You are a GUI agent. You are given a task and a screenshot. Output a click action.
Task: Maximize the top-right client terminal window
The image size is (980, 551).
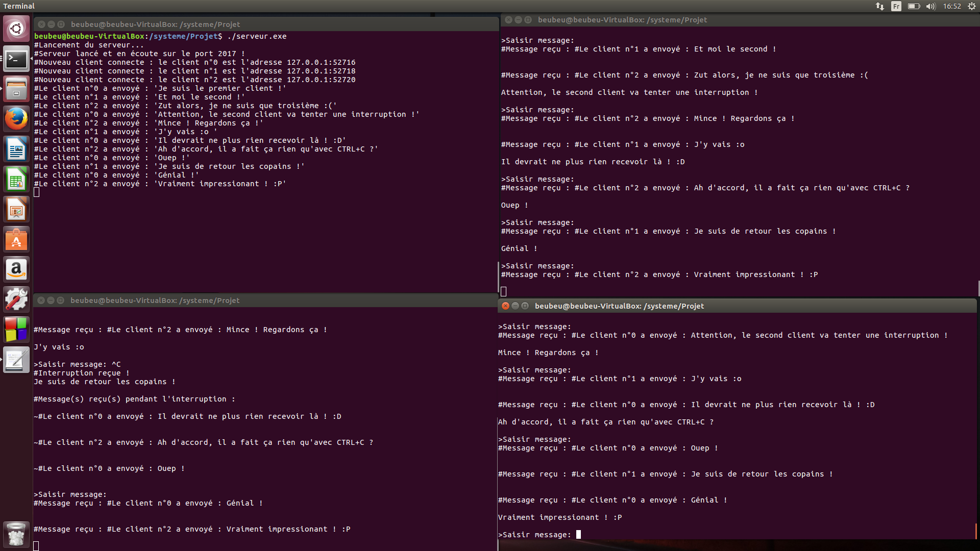point(528,20)
